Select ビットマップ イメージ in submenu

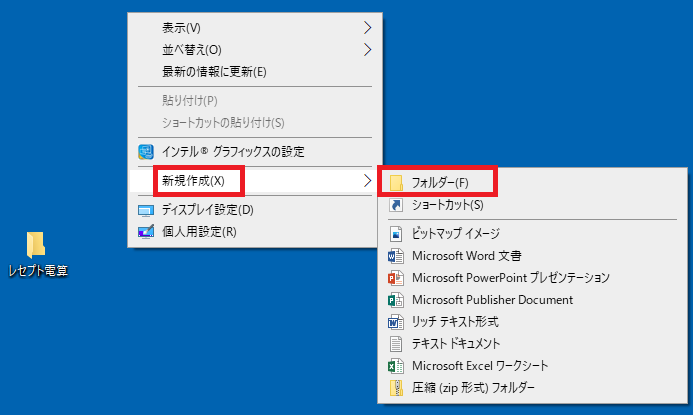point(532,234)
